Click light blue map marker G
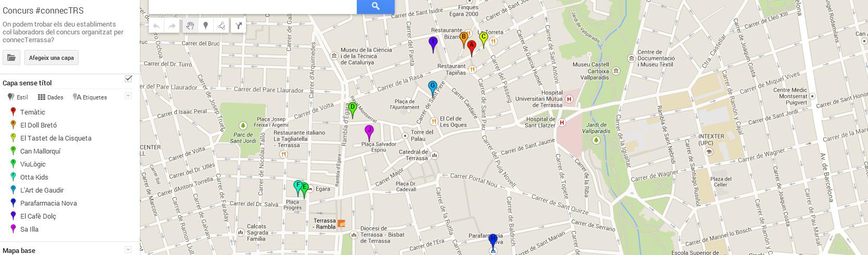 pos(433,88)
